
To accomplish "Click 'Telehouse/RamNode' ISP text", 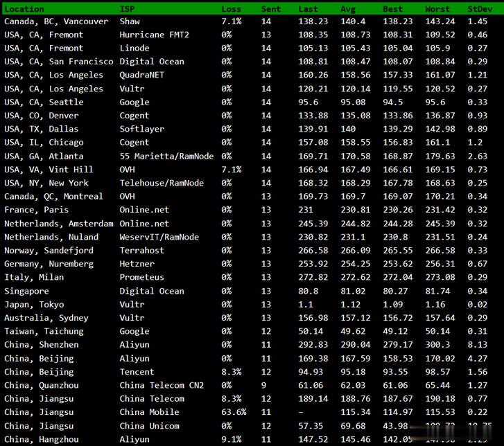I will pyautogui.click(x=162, y=183).
